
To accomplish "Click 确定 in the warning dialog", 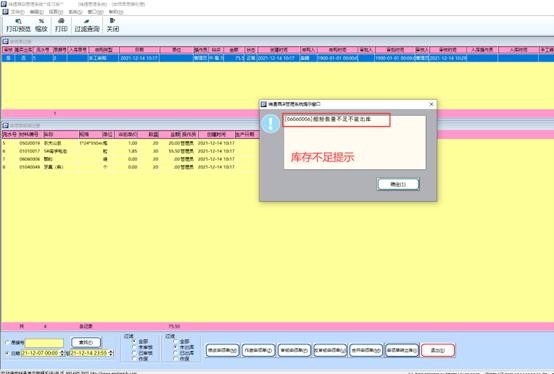I will coord(398,184).
